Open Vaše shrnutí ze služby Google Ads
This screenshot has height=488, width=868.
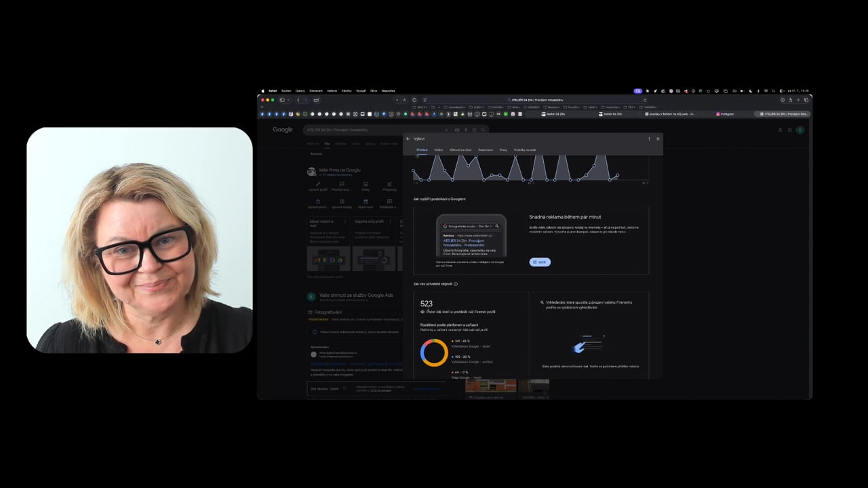[x=356, y=296]
